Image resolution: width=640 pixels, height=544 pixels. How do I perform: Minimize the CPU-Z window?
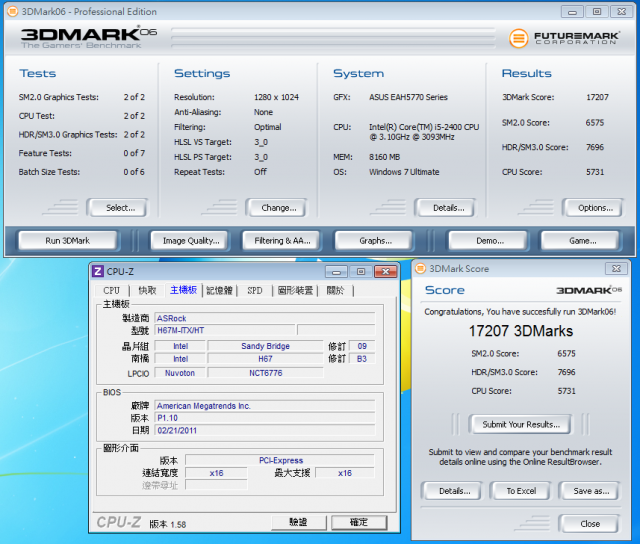tap(336, 271)
